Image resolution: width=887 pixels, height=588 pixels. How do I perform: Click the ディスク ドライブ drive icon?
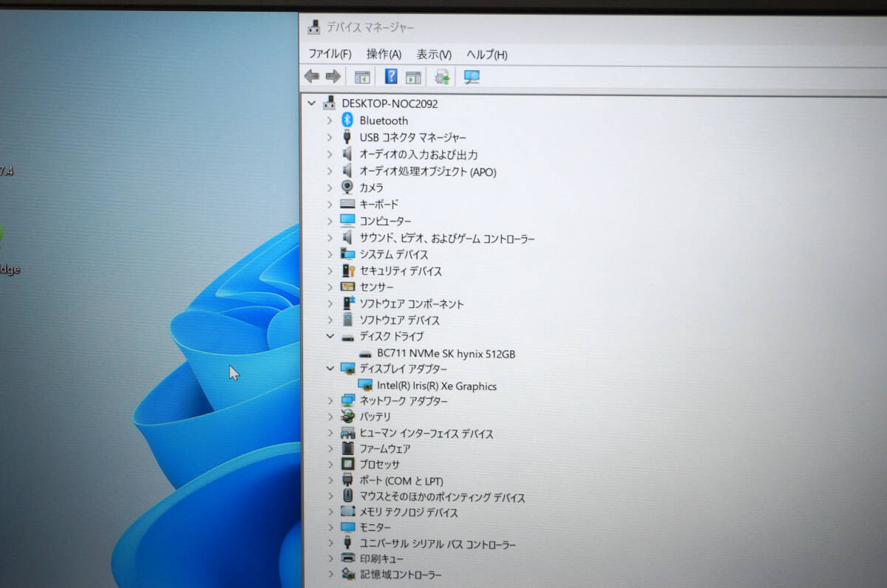[x=347, y=337]
